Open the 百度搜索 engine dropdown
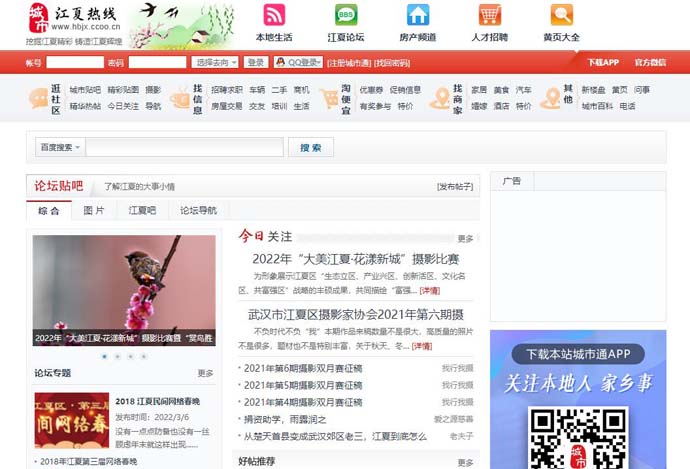 (60, 147)
